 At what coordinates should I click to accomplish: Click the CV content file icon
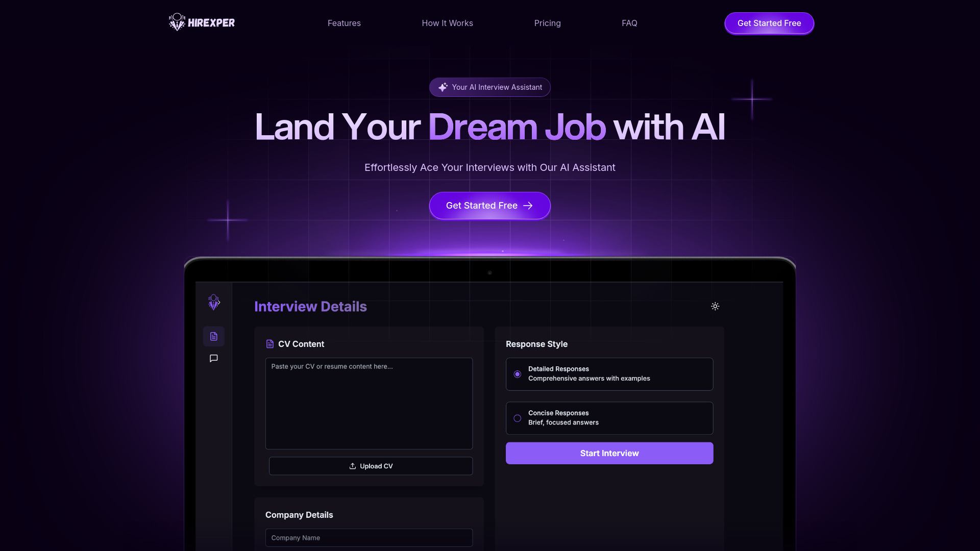coord(269,344)
